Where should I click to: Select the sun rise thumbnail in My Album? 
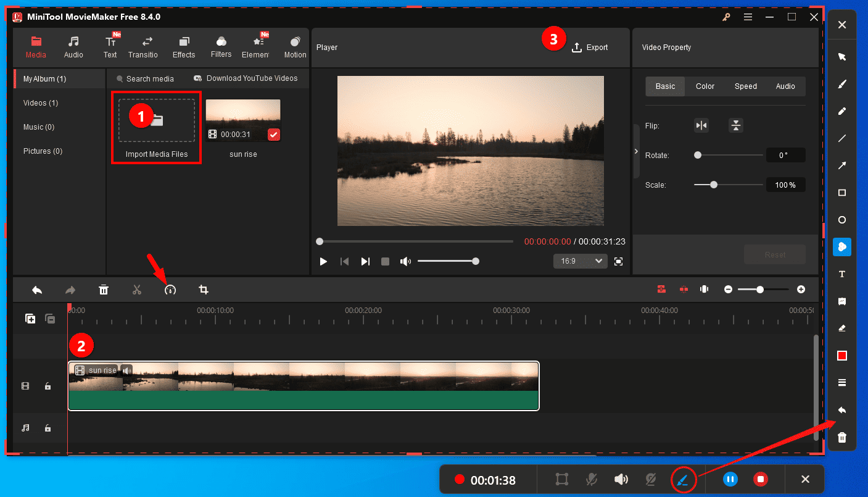pyautogui.click(x=243, y=119)
